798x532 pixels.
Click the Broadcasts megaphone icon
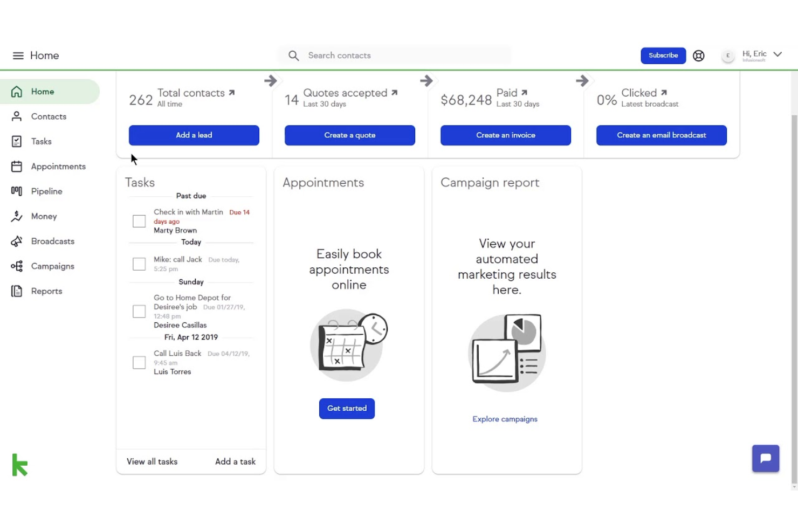tap(17, 241)
